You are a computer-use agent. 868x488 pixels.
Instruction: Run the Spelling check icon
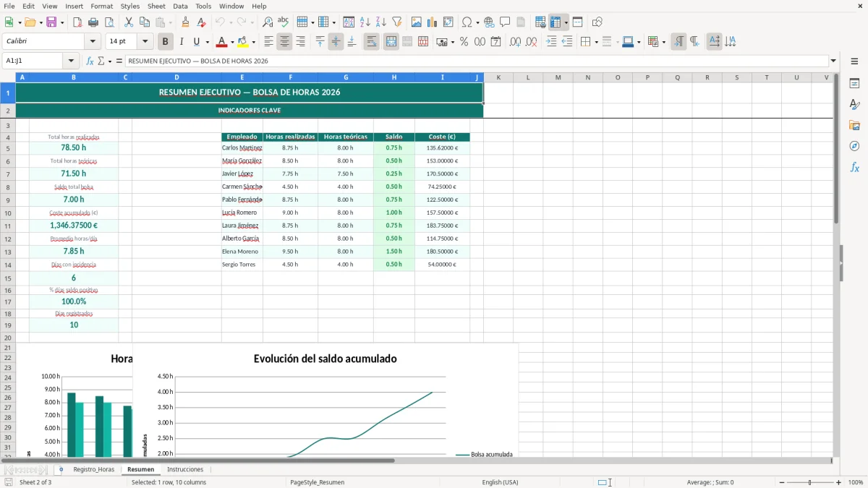[x=284, y=22]
